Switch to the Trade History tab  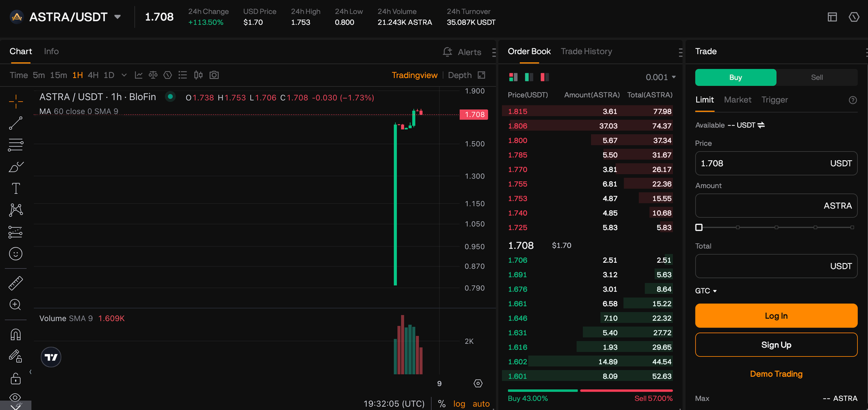(586, 52)
